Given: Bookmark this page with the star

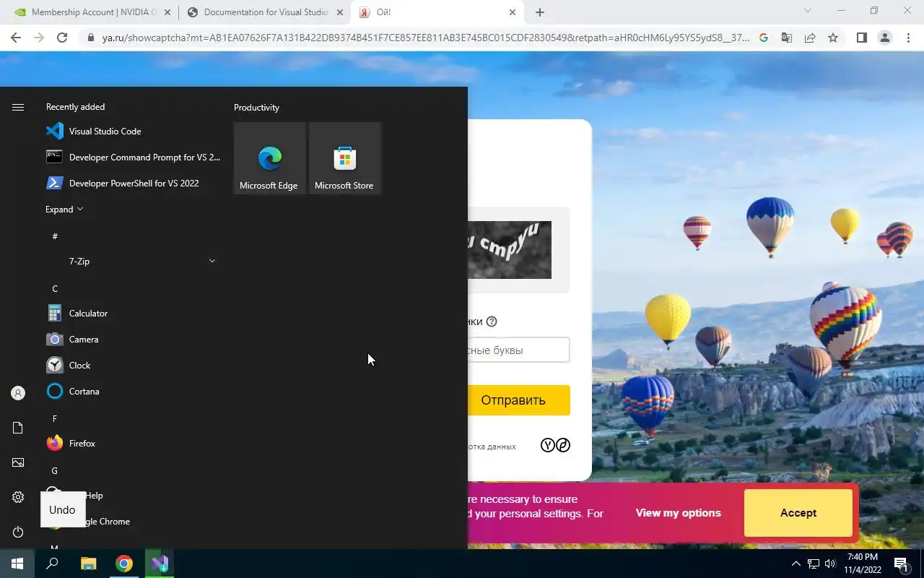Looking at the screenshot, I should (x=833, y=38).
